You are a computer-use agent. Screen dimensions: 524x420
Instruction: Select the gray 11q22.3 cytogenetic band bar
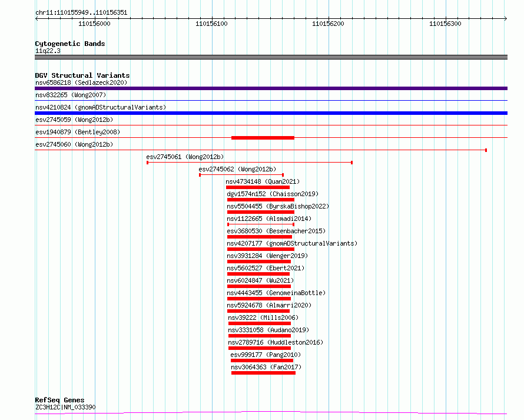point(271,57)
